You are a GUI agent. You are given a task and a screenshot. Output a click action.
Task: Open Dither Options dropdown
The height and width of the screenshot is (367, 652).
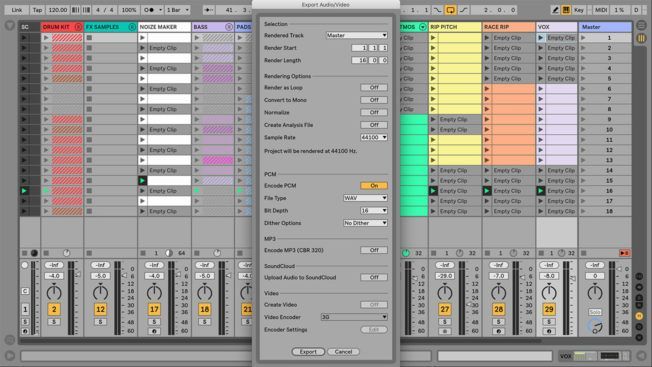(x=365, y=223)
